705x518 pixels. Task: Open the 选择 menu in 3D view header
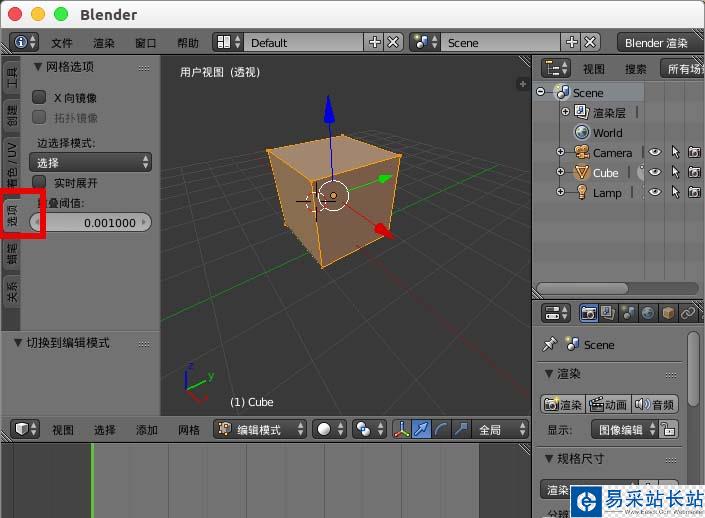point(105,430)
